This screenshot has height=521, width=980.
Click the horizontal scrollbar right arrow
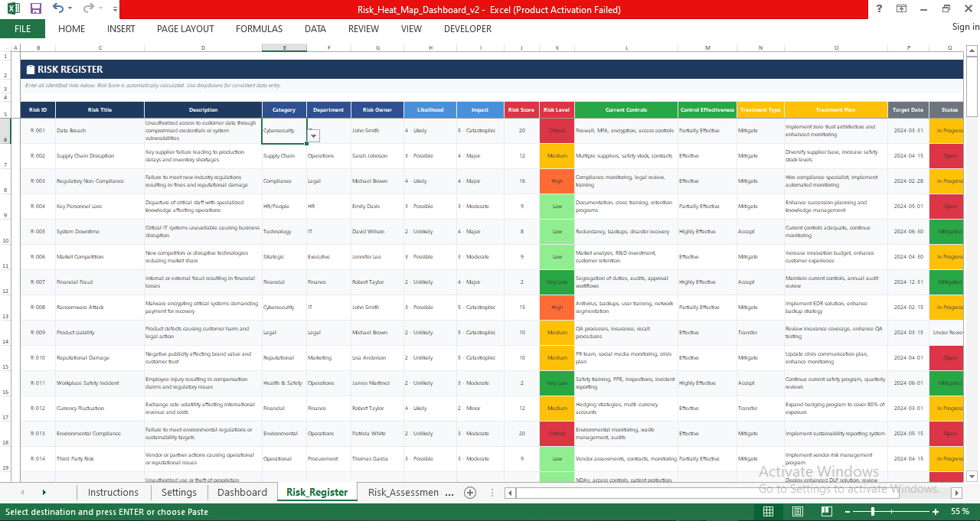(955, 493)
